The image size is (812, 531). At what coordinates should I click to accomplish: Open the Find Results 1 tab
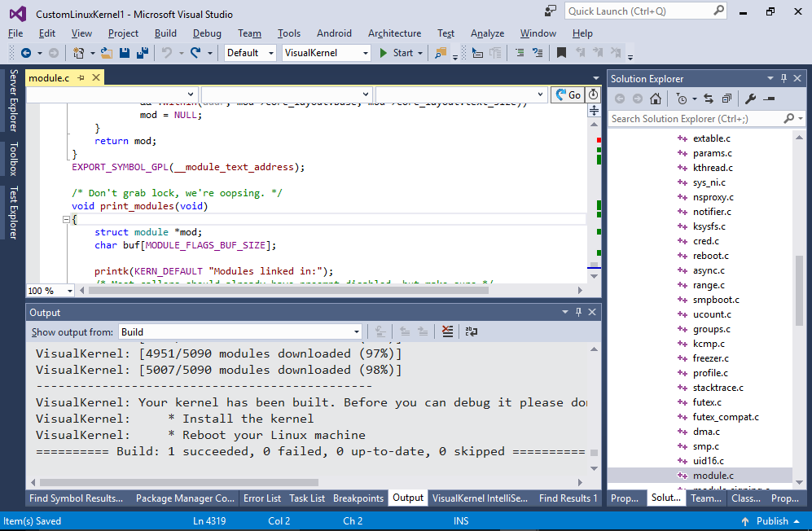tap(568, 498)
